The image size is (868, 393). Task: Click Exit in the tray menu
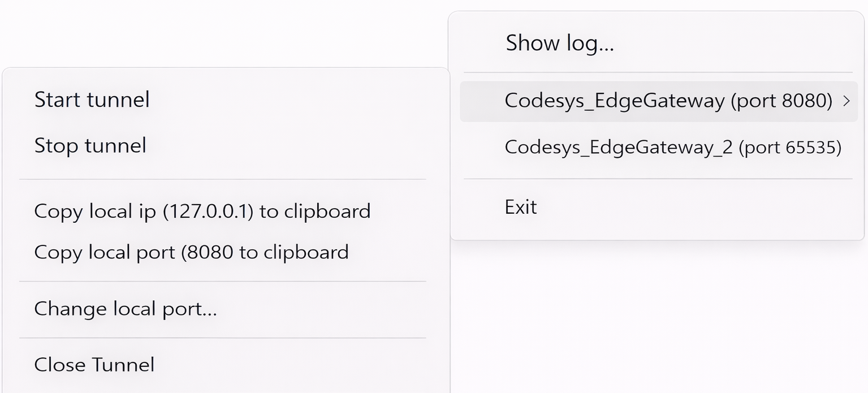(520, 207)
